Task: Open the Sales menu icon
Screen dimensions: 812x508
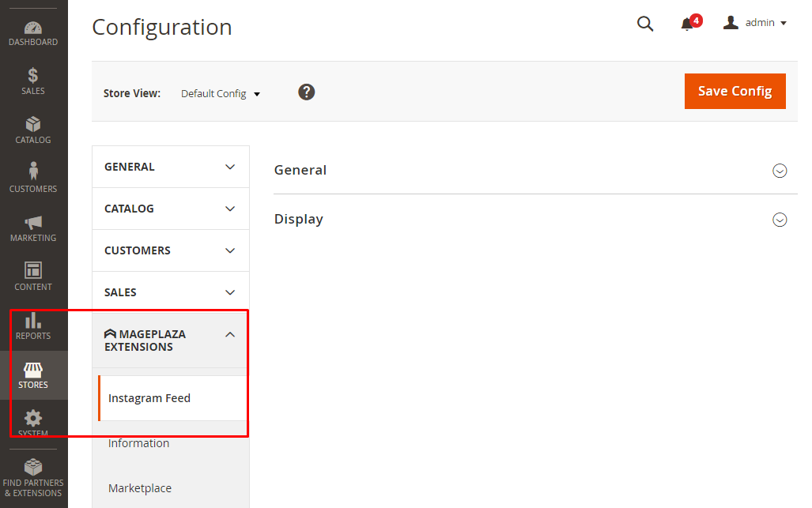Action: (x=33, y=81)
